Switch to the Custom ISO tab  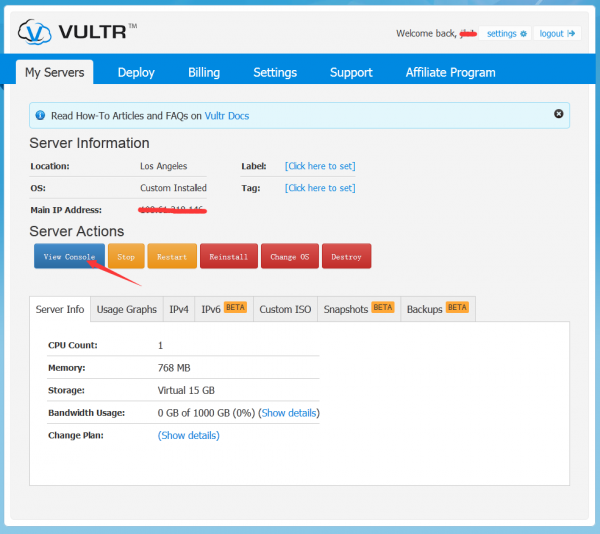click(x=285, y=309)
